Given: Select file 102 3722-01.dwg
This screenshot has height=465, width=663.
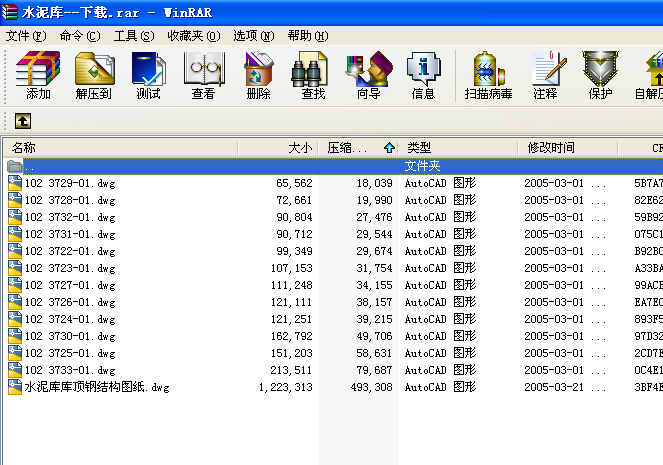Looking at the screenshot, I should pyautogui.click(x=70, y=251).
